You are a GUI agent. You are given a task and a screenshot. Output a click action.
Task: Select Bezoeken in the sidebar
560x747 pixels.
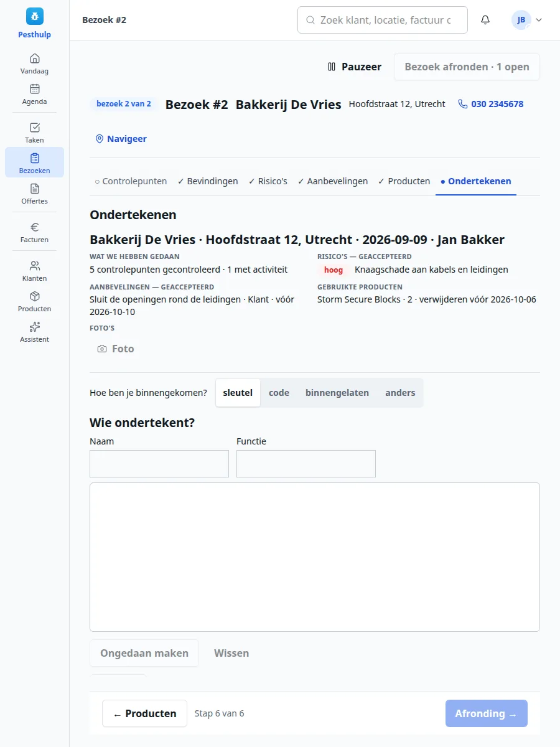pyautogui.click(x=34, y=163)
